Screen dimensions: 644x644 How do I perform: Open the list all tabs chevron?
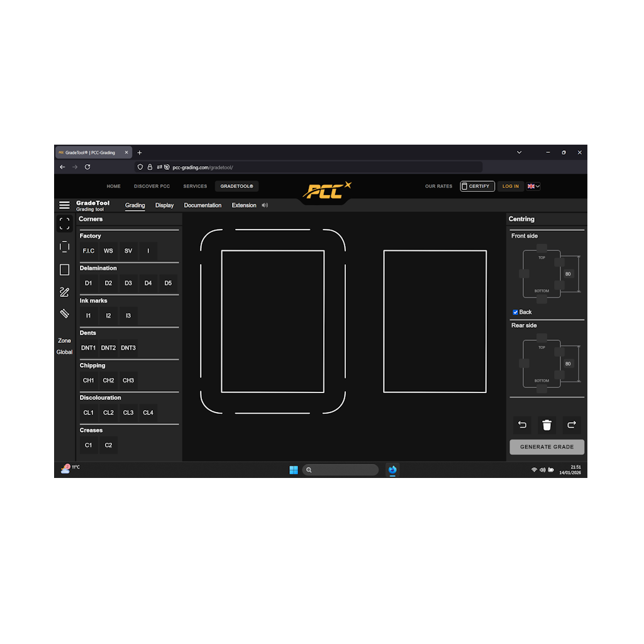519,152
